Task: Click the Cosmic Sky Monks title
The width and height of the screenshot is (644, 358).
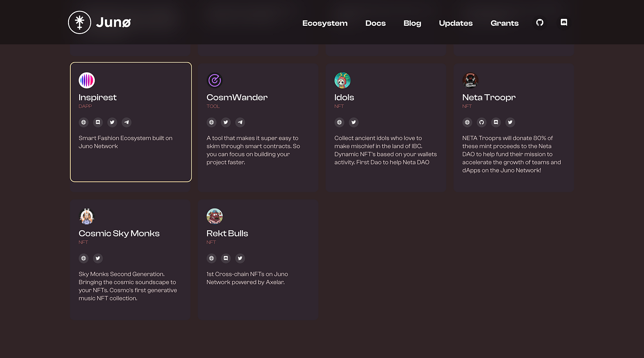Action: (x=119, y=233)
